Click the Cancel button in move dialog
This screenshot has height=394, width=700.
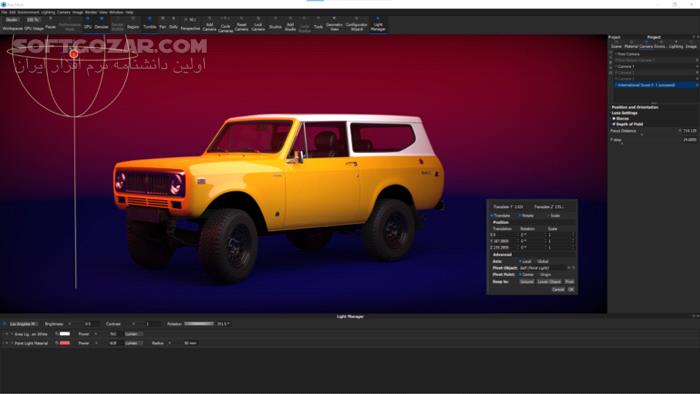pyautogui.click(x=558, y=290)
